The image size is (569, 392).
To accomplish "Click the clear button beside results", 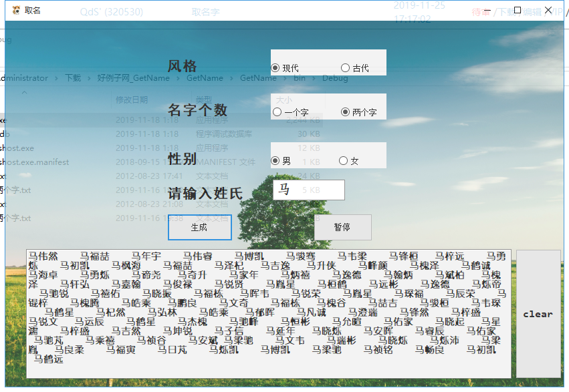I will [538, 314].
